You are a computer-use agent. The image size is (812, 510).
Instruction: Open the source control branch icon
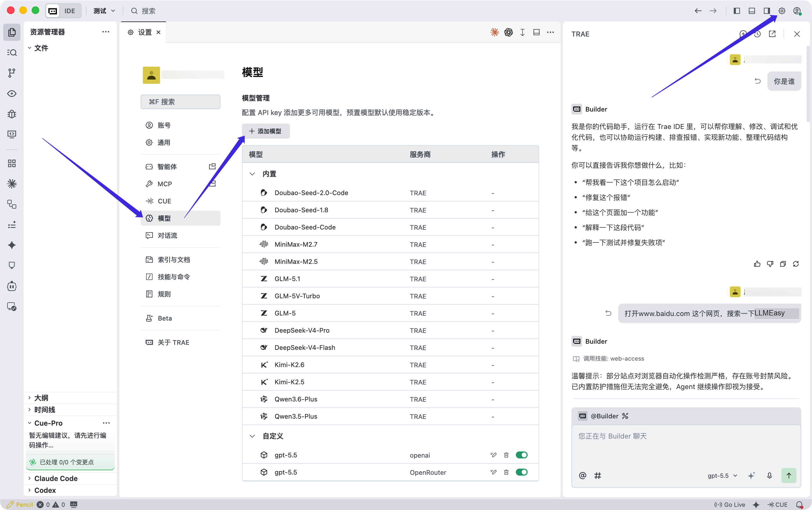pyautogui.click(x=12, y=73)
